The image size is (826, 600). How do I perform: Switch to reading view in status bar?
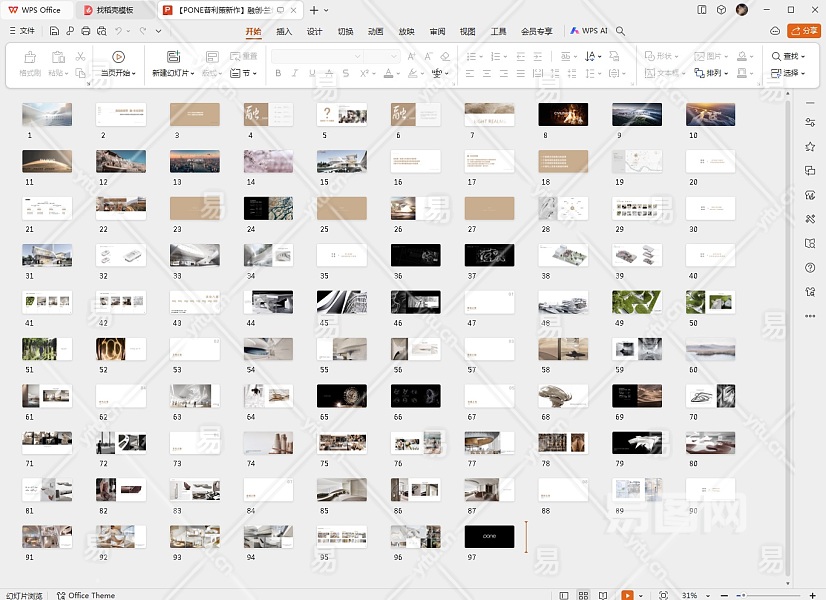pos(604,595)
